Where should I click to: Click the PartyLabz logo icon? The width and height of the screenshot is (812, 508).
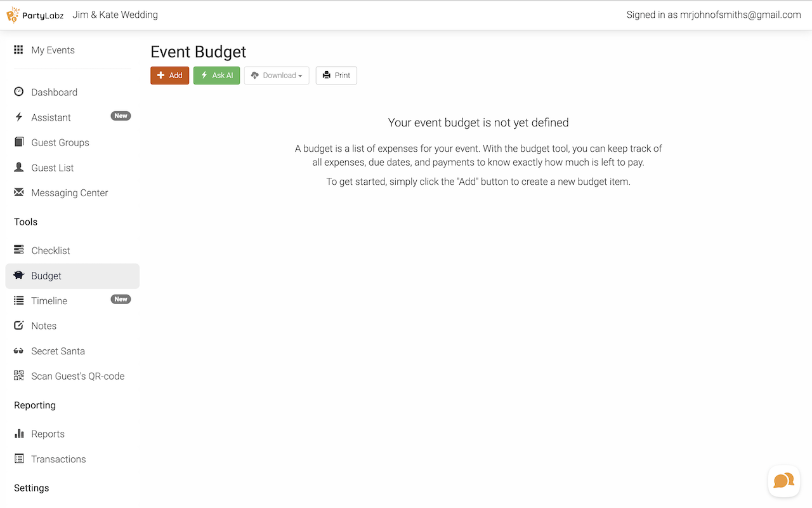[x=13, y=15]
